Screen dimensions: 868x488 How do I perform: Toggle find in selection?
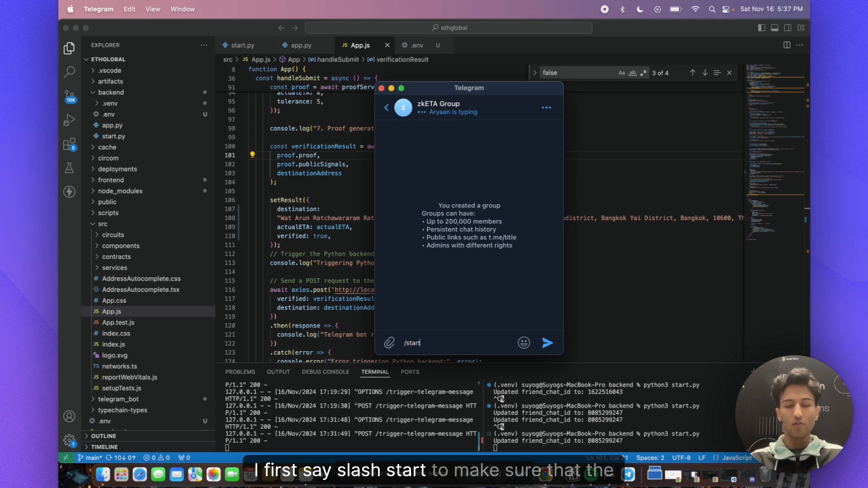point(717,73)
